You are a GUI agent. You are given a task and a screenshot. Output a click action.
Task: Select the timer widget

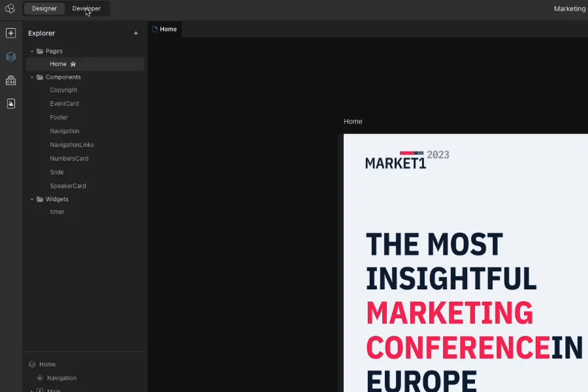point(57,212)
